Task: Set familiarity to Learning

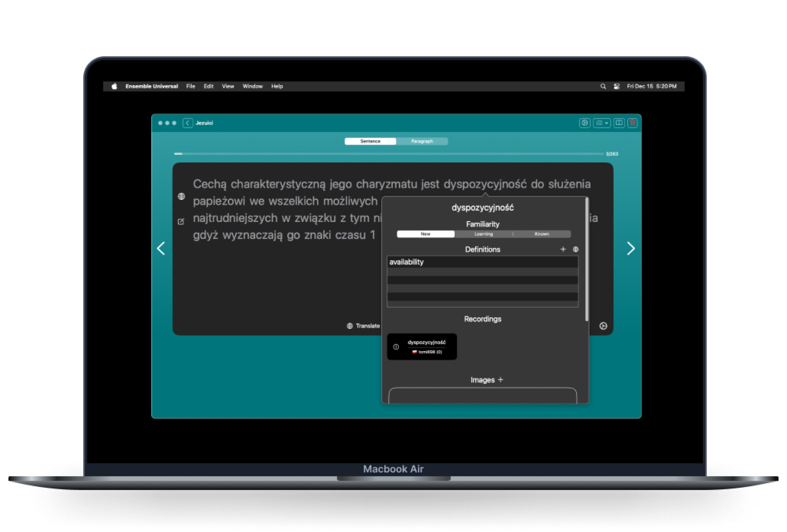Action: coord(483,234)
